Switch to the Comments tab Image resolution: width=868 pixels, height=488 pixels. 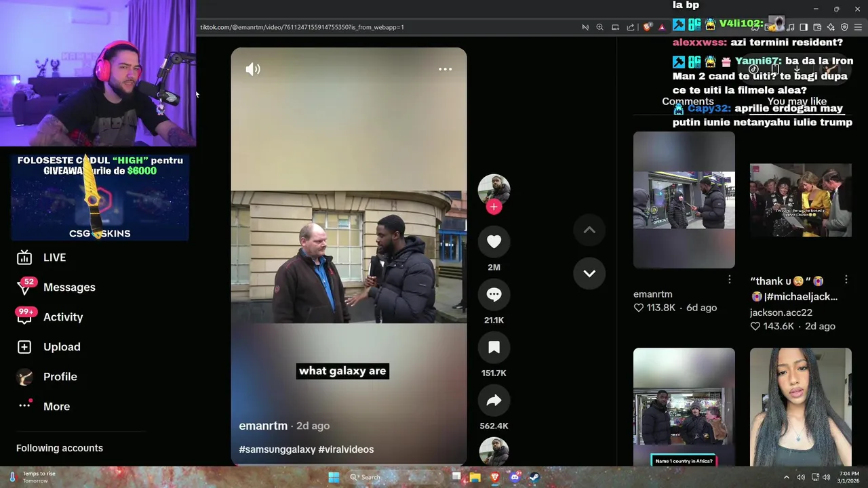coord(688,102)
